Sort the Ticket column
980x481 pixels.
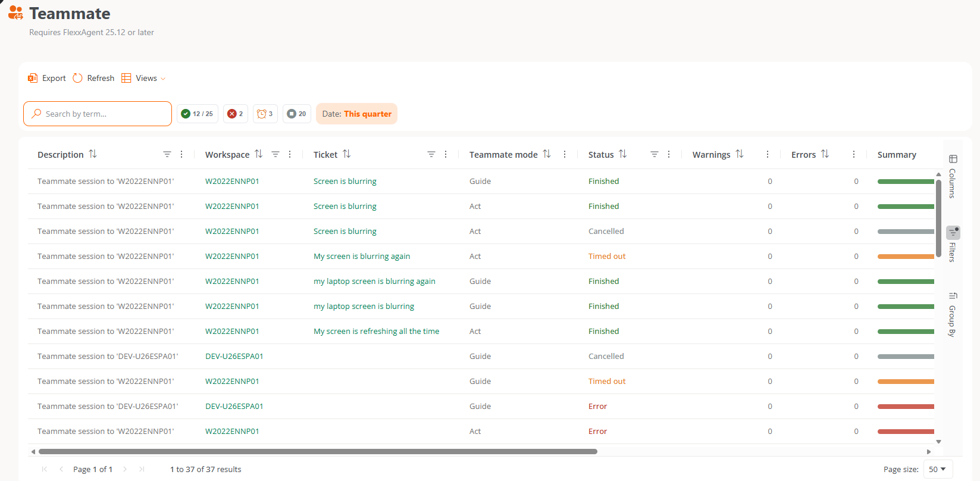[347, 154]
